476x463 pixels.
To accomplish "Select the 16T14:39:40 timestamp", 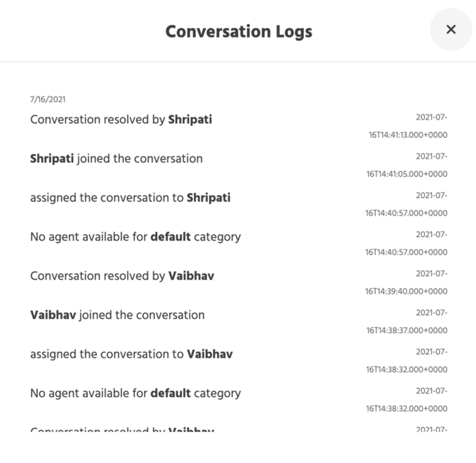I will coord(406,291).
